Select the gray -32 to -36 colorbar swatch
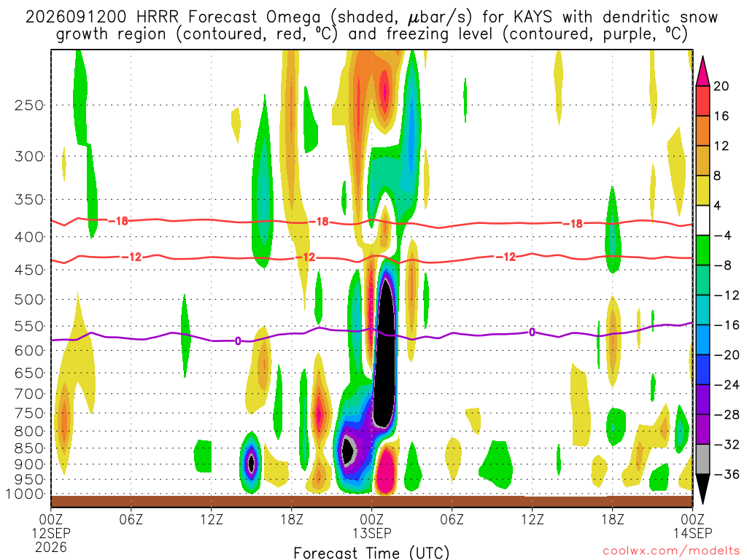Image resolution: width=747 pixels, height=560 pixels. (x=703, y=459)
